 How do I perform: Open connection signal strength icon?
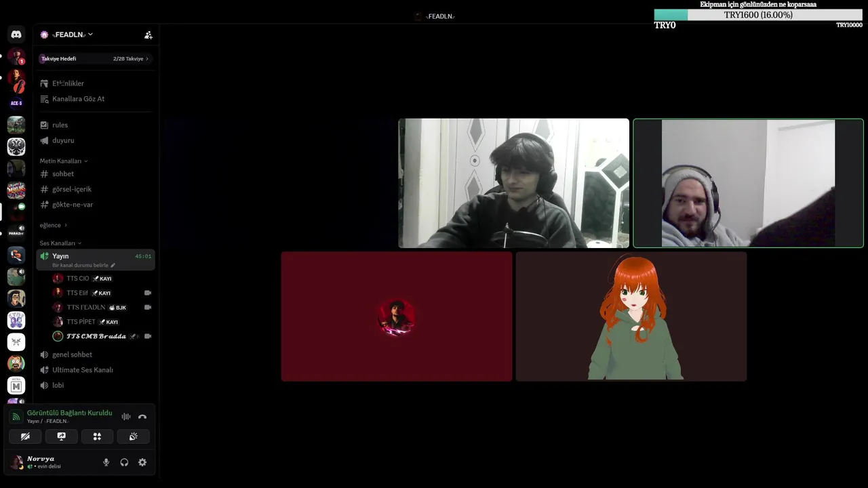point(16,417)
